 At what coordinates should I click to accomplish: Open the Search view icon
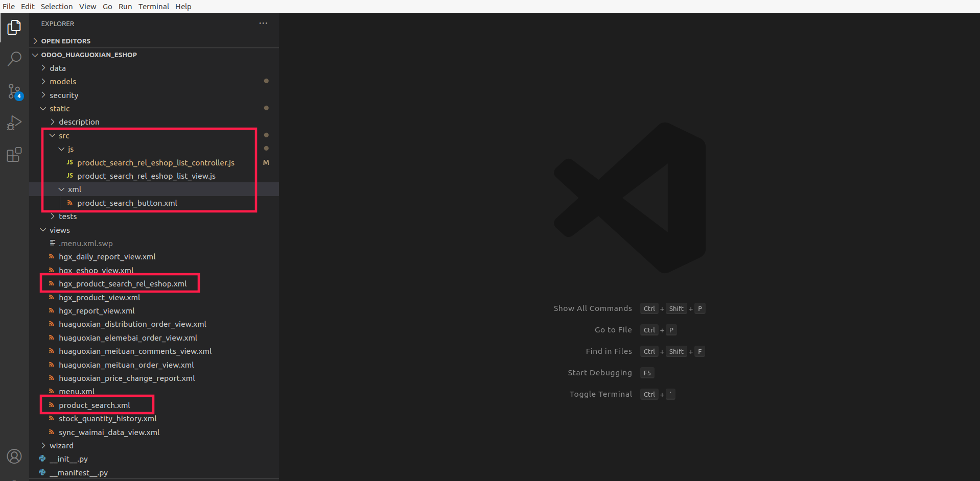point(14,59)
